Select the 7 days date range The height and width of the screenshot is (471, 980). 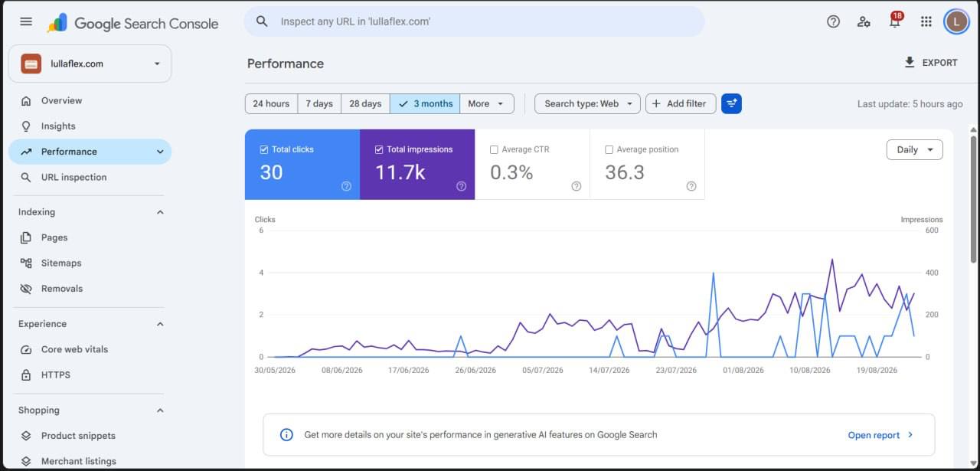click(319, 103)
